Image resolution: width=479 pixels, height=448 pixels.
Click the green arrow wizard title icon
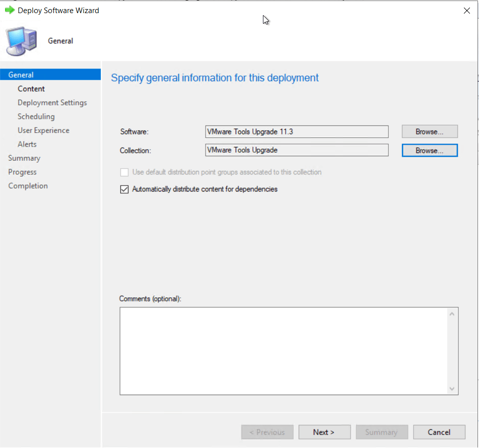tap(10, 11)
